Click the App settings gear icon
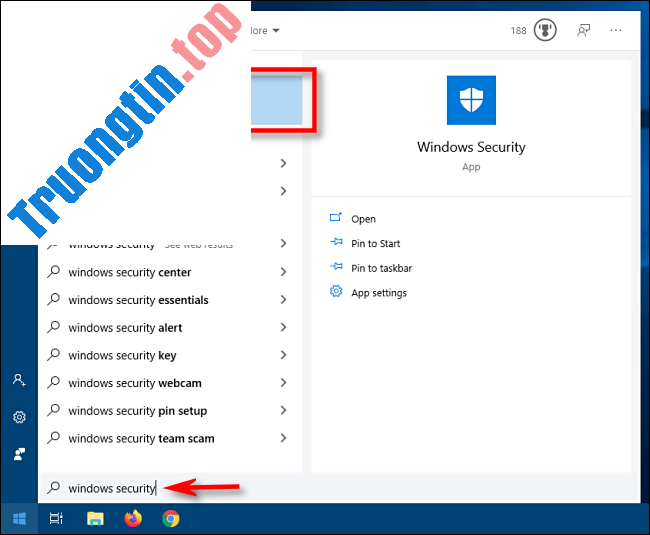This screenshot has width=650, height=535. coord(336,291)
